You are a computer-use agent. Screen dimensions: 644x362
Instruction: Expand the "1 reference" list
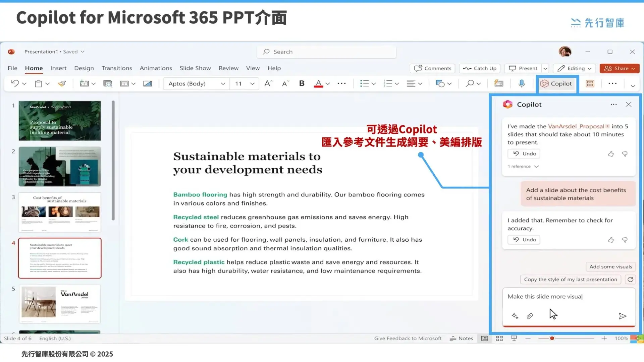pyautogui.click(x=523, y=167)
